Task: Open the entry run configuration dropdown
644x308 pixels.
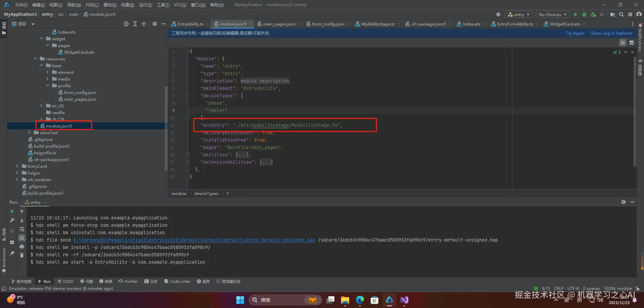Action: pos(519,14)
